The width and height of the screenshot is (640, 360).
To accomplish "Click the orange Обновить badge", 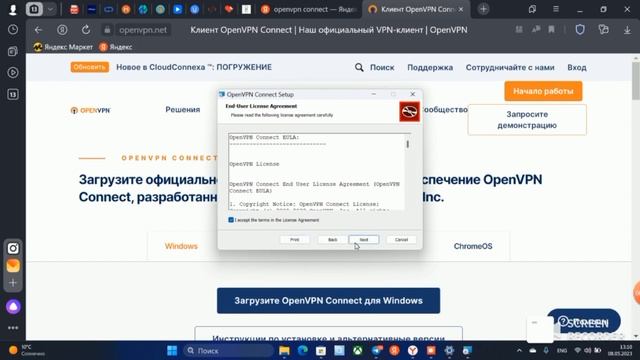I will (89, 67).
